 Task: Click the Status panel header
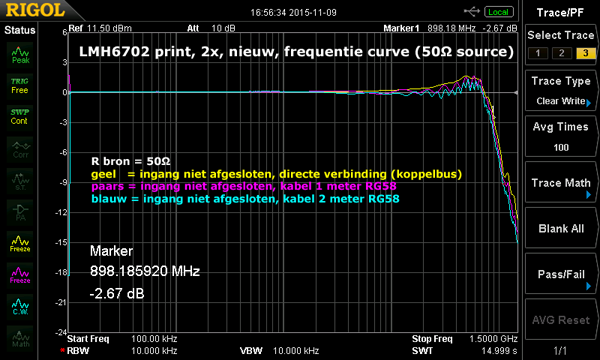tap(20, 30)
